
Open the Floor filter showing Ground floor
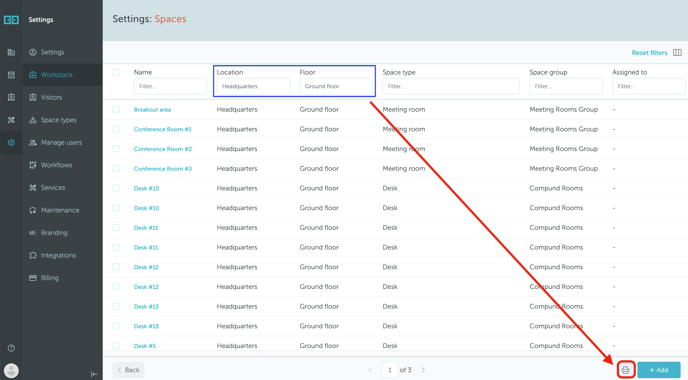[x=336, y=86]
